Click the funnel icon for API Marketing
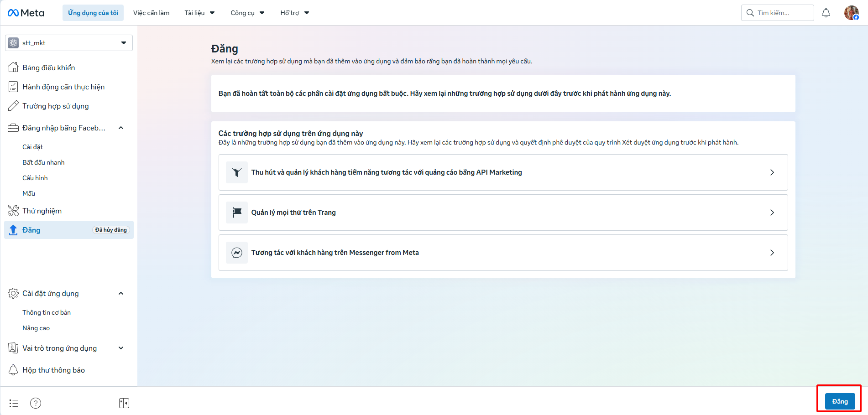The image size is (868, 415). tap(237, 172)
